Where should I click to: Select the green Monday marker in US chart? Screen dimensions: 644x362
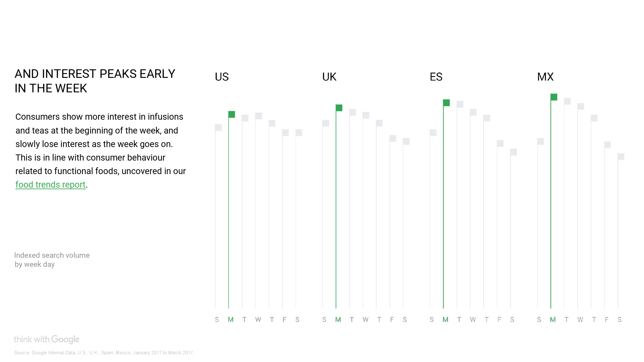pos(232,115)
